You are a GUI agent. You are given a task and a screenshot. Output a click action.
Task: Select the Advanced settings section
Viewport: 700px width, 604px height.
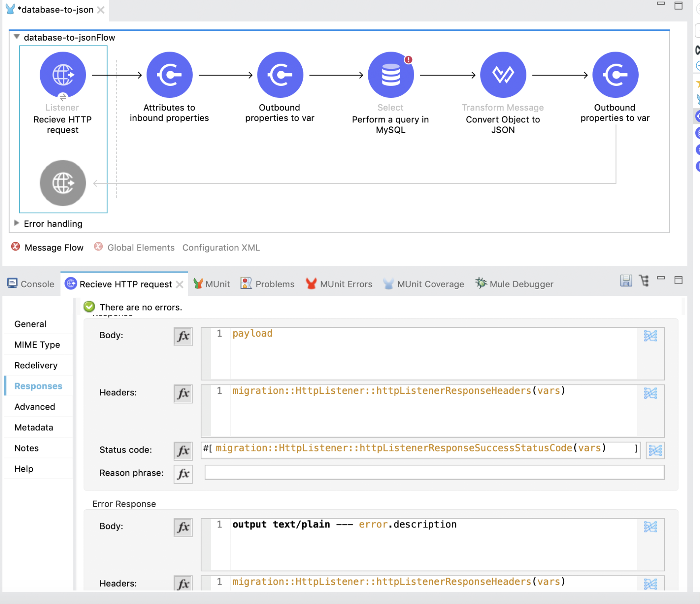pos(35,407)
